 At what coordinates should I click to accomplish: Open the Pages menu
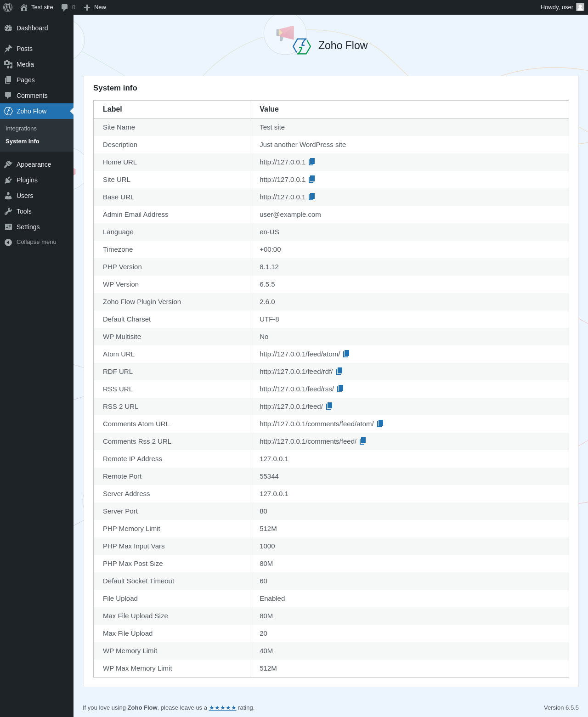pos(37,80)
